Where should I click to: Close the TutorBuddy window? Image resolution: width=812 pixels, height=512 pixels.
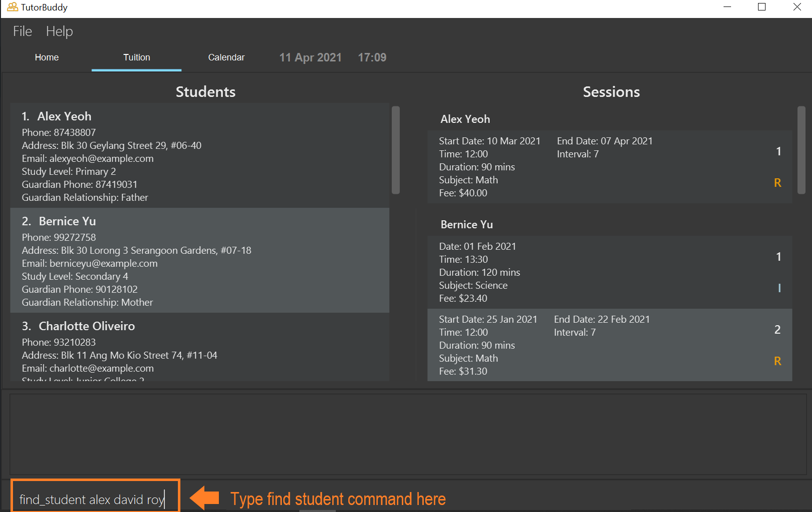pyautogui.click(x=797, y=7)
